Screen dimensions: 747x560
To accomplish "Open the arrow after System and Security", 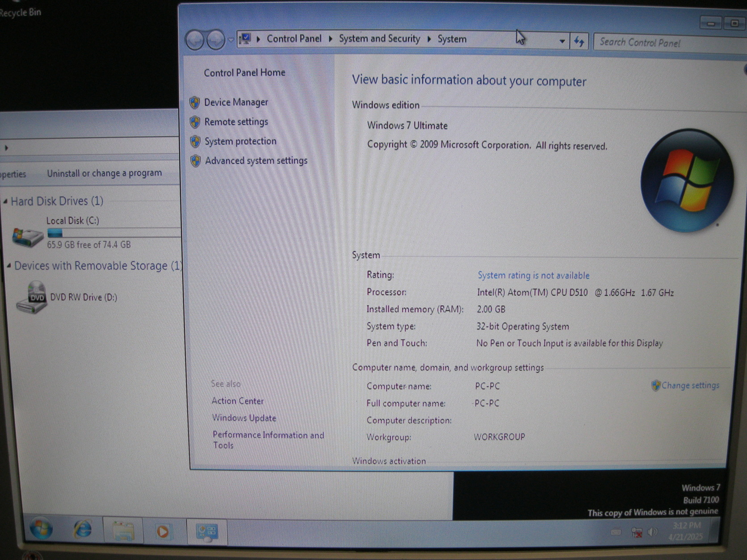I will pos(429,39).
